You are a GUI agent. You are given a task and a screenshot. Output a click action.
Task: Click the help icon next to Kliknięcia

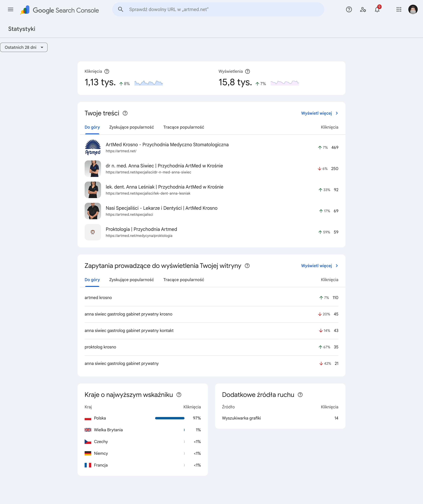(x=107, y=71)
